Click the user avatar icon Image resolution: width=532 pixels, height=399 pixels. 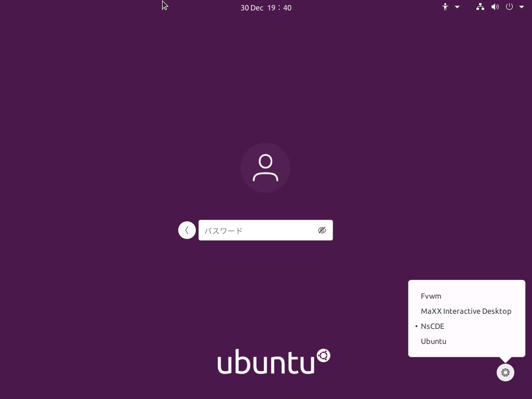(x=265, y=168)
